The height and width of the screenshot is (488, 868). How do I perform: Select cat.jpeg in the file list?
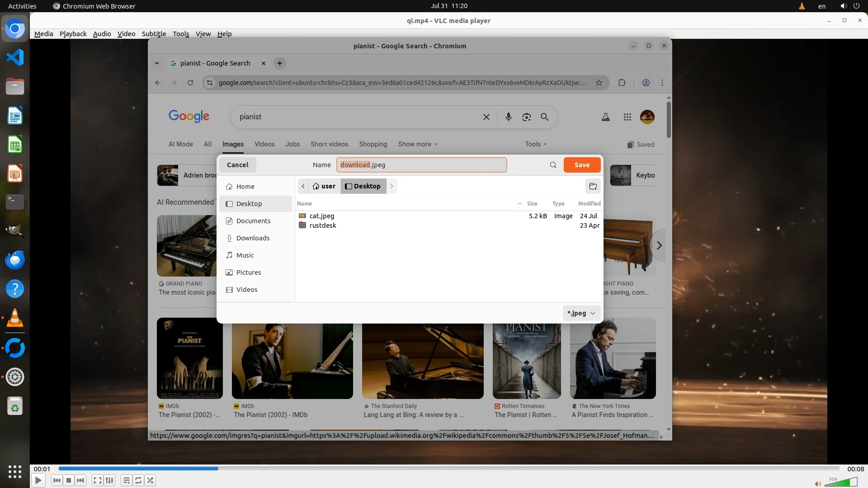(321, 216)
